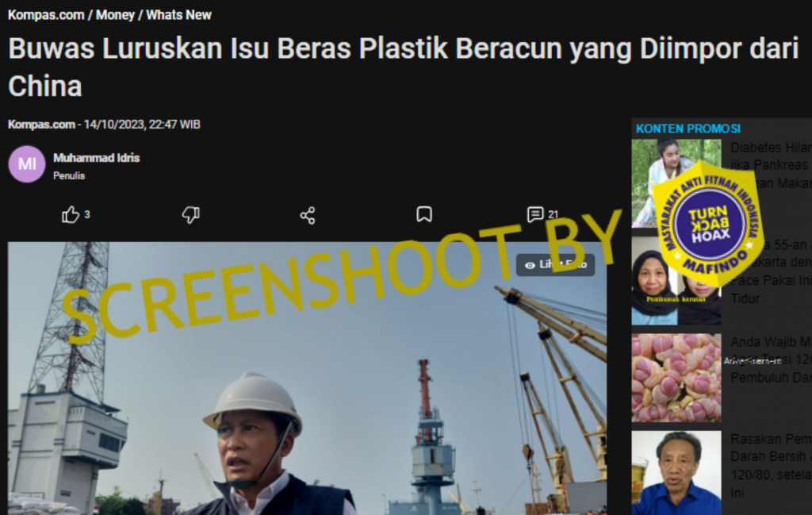Click article headline 'Buwas Luruskan Isu Beras Plastik'
The height and width of the screenshot is (515, 812).
[x=404, y=67]
